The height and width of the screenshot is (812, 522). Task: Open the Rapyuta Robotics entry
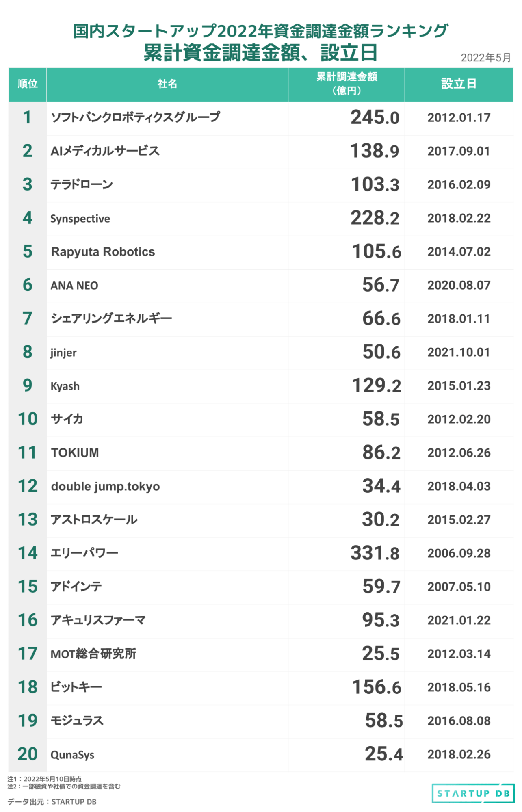[x=103, y=252]
